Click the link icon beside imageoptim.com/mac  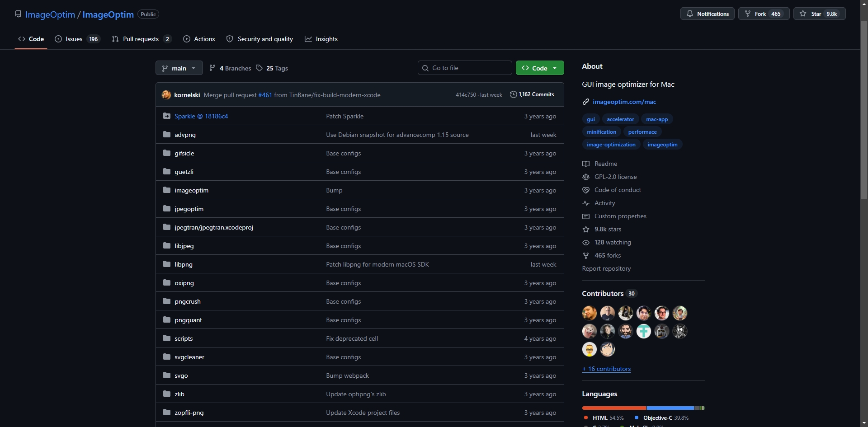(586, 102)
